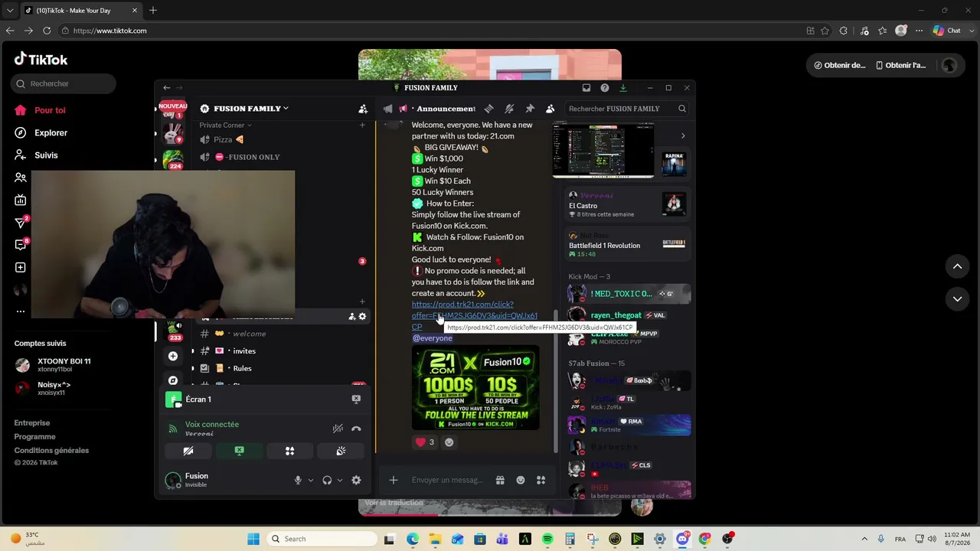Mute the microphone in Discord user panel
Viewport: 980px width, 551px height.
298,480
